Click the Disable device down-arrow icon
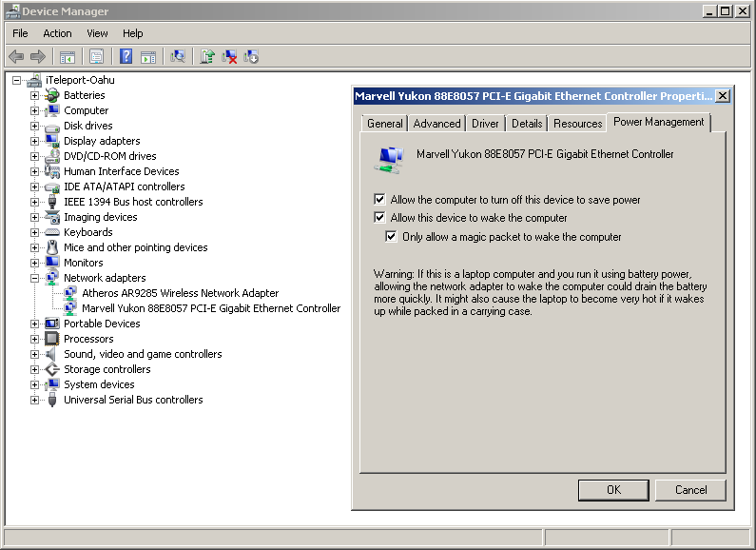 click(251, 56)
